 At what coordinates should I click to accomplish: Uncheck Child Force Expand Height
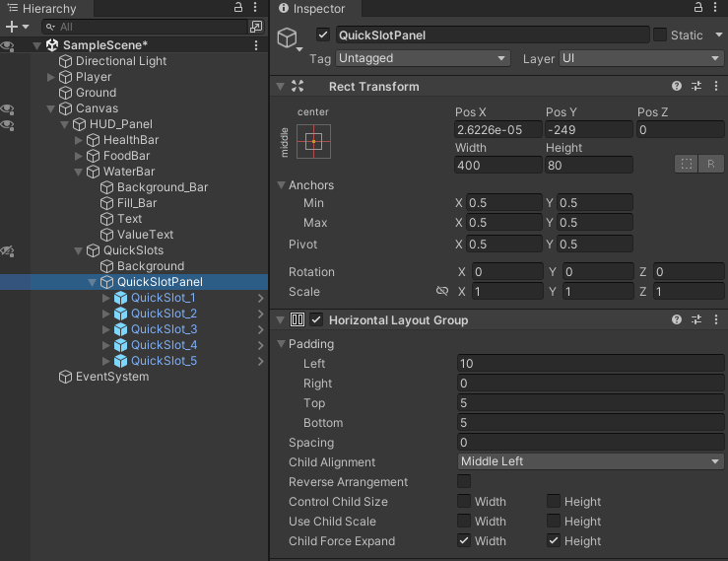click(x=554, y=540)
